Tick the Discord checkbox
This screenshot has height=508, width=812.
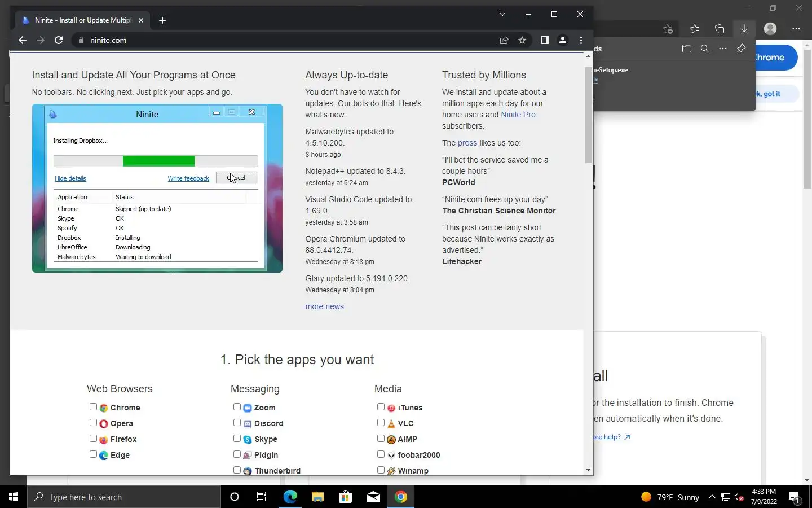(x=237, y=423)
